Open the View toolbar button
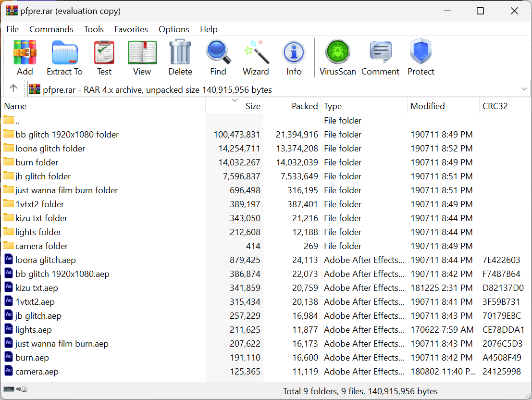Screen dimensions: 532x400 pyautogui.click(x=142, y=53)
